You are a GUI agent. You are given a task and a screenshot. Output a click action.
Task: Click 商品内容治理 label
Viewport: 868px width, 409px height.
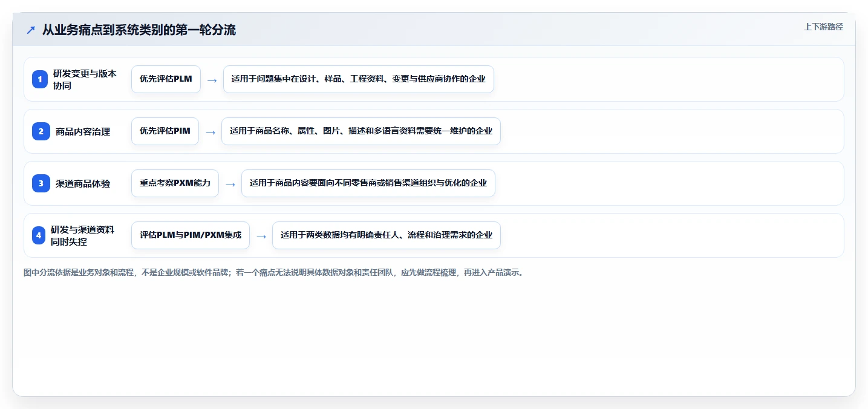[83, 131]
